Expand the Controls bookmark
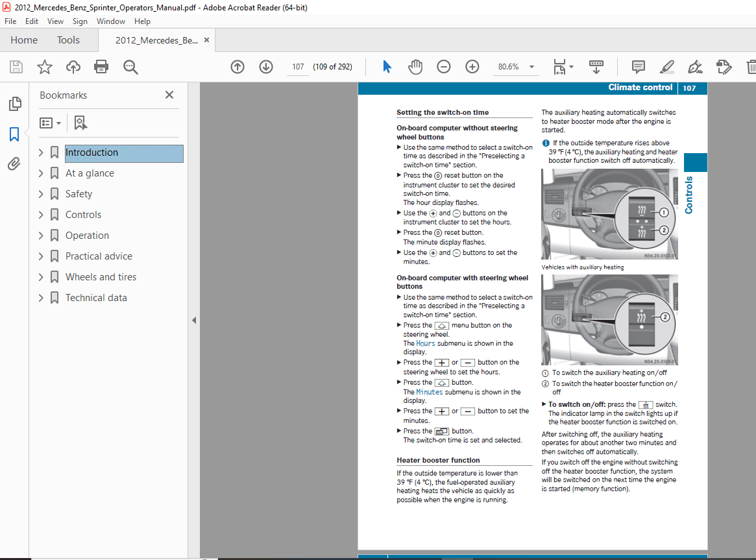The image size is (756, 560). click(40, 214)
